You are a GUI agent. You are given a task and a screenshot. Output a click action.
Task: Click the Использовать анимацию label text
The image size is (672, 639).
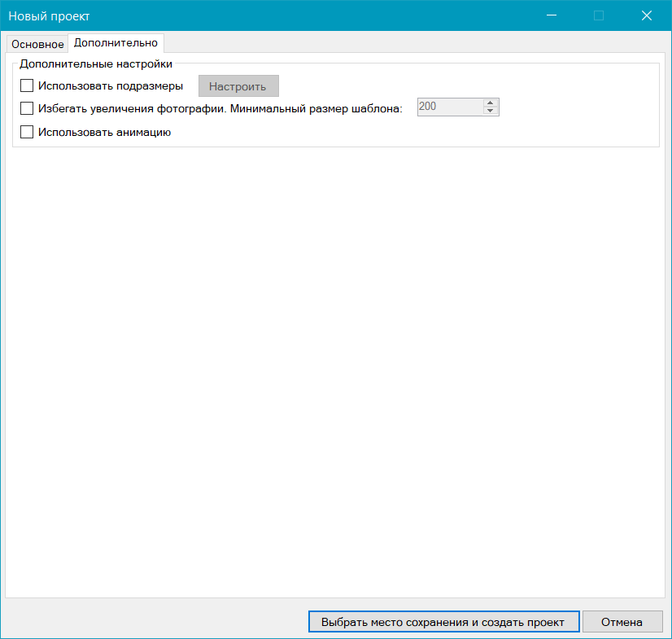(104, 132)
